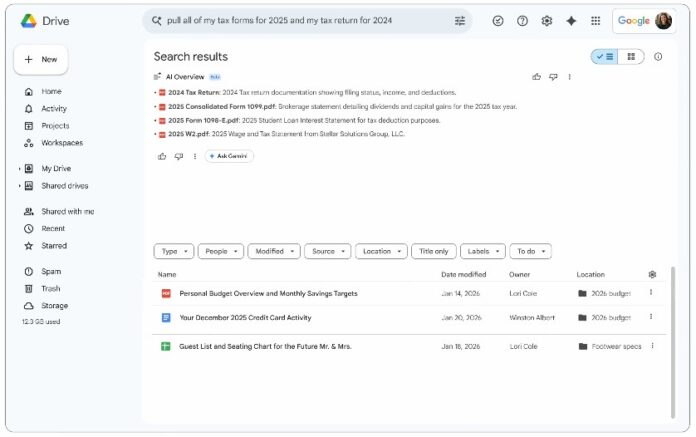Open Footwear specs folder location
Image resolution: width=696 pixels, height=437 pixels.
click(x=610, y=346)
